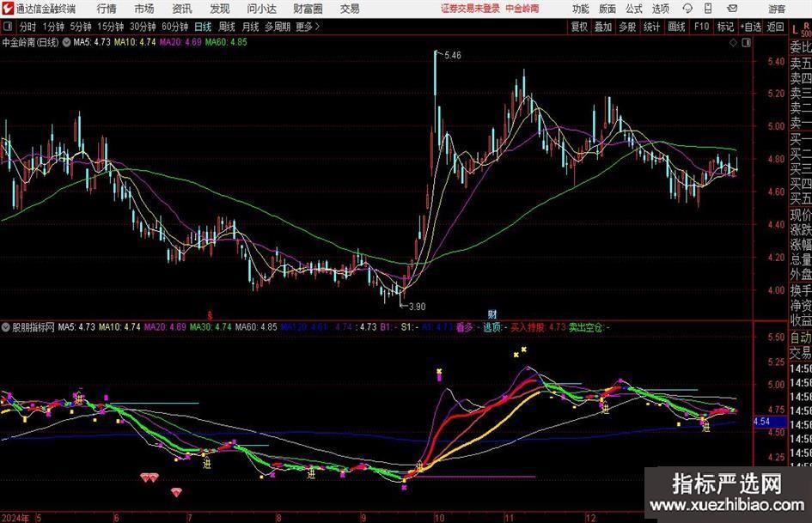Open the mail envelope icon
The height and width of the screenshot is (523, 812).
(x=732, y=9)
